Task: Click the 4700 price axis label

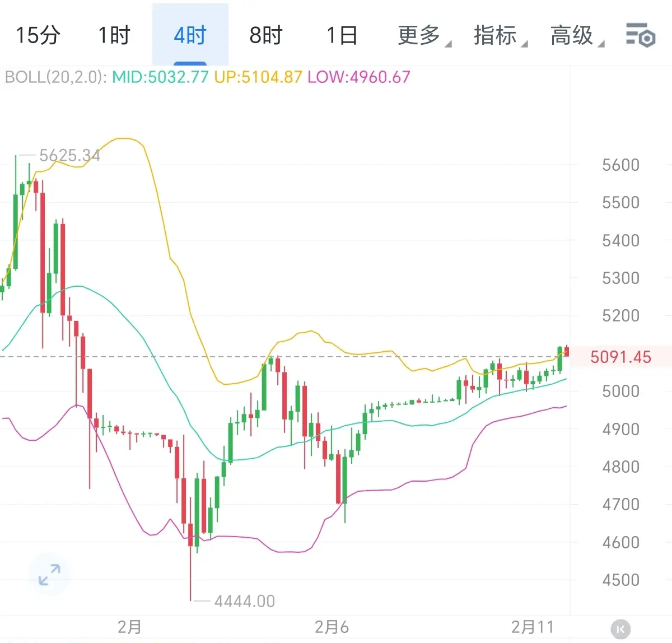Action: pos(620,504)
